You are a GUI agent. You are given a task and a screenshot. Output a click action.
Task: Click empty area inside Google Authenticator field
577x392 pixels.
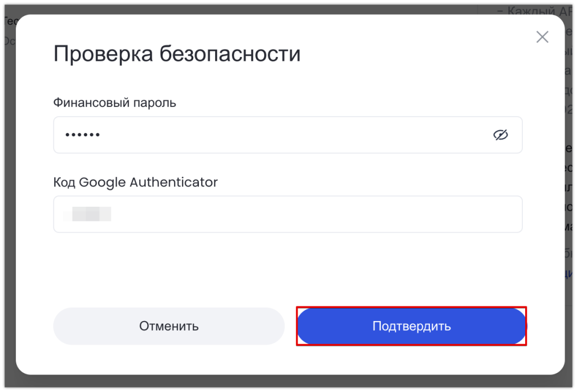[x=317, y=214]
